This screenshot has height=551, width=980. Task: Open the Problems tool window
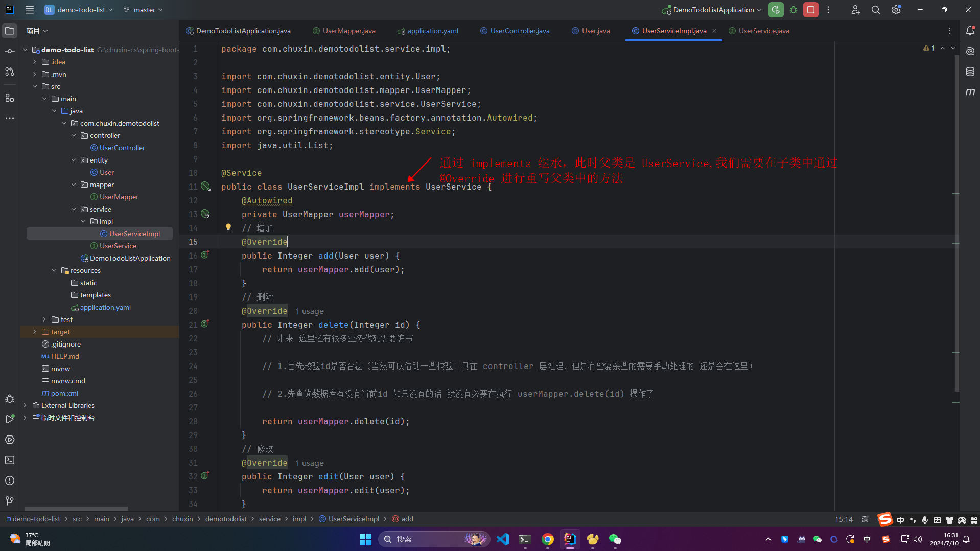coord(10,480)
